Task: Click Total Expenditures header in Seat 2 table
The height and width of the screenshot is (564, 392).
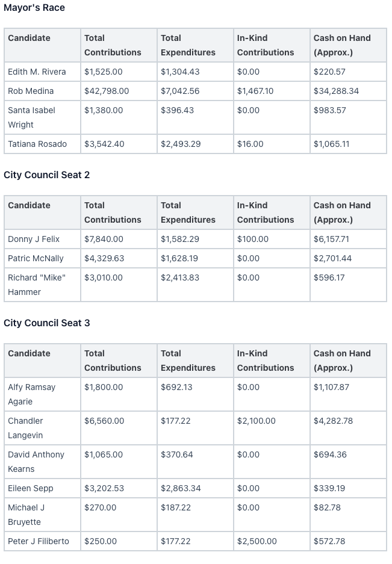Action: click(x=188, y=212)
